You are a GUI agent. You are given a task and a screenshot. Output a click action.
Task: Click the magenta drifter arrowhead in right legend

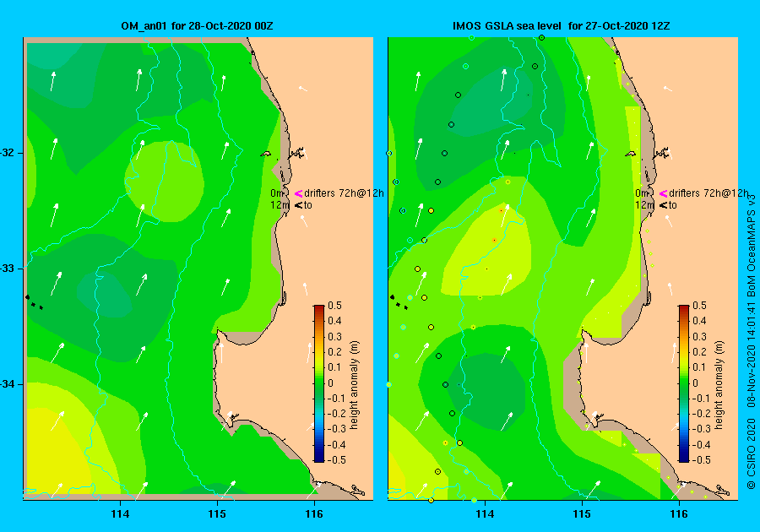pos(663,194)
